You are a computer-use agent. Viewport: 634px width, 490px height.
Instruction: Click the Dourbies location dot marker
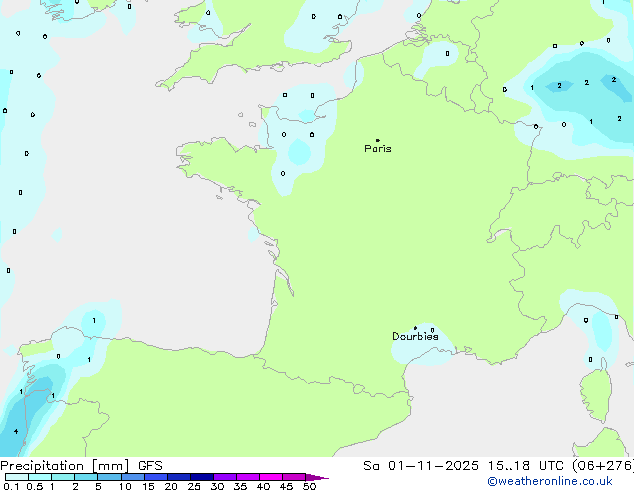tap(415, 328)
